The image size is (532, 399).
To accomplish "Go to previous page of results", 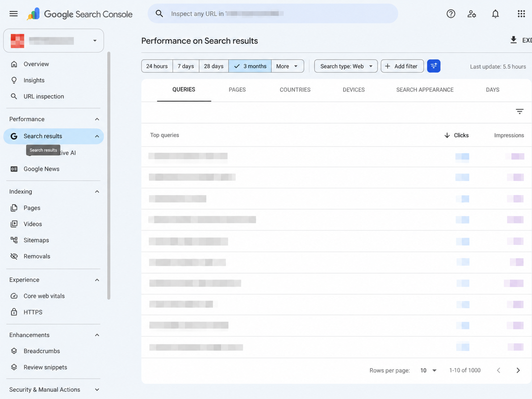I will click(499, 370).
